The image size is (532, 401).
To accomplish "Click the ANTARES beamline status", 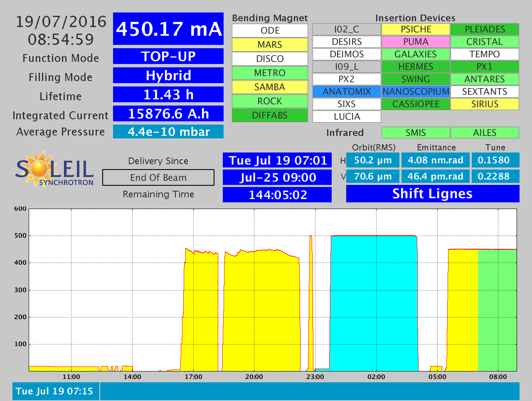I will click(485, 79).
